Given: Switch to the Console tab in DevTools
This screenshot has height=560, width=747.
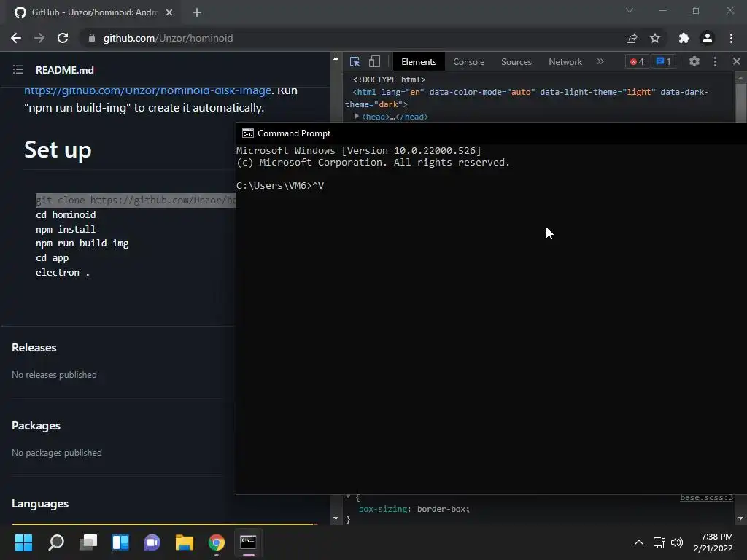Looking at the screenshot, I should [x=469, y=62].
